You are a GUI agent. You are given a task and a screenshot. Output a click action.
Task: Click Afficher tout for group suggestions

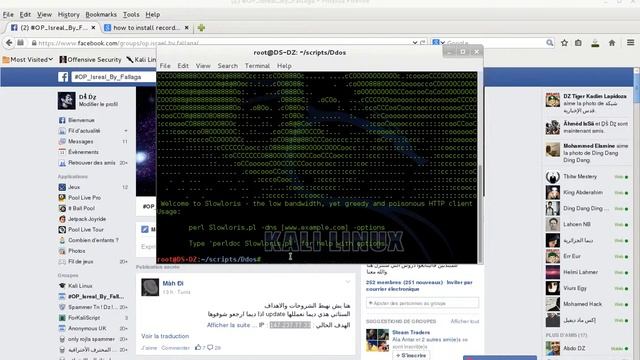point(464,321)
